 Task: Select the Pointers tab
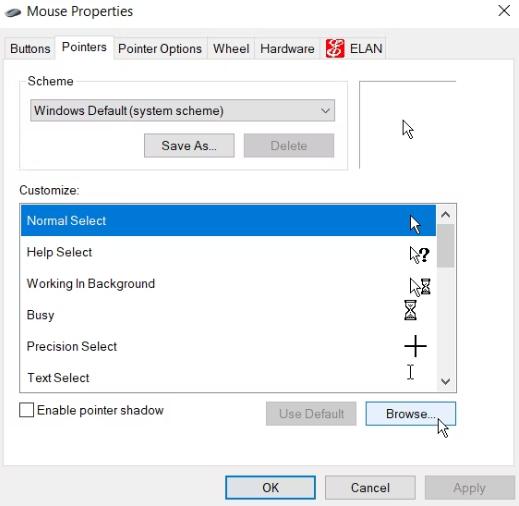click(84, 47)
